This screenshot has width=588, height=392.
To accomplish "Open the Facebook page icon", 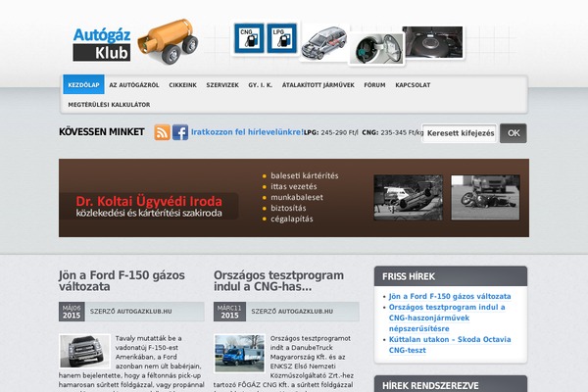I will coord(180,132).
